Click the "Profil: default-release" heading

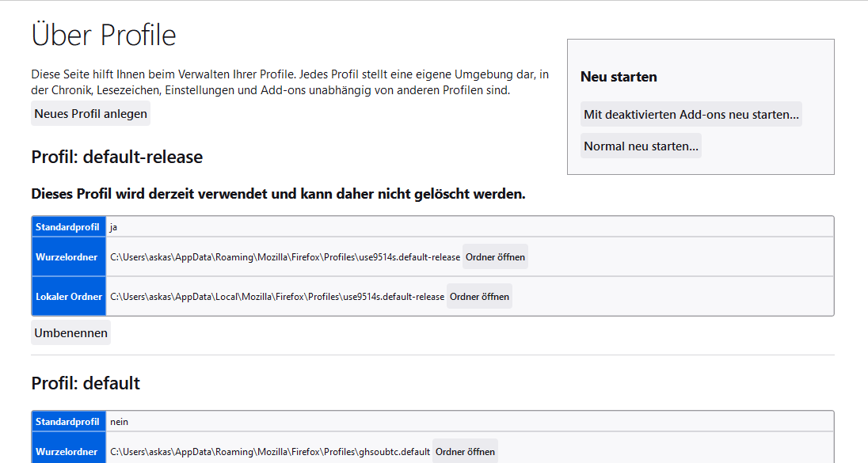pyautogui.click(x=117, y=157)
